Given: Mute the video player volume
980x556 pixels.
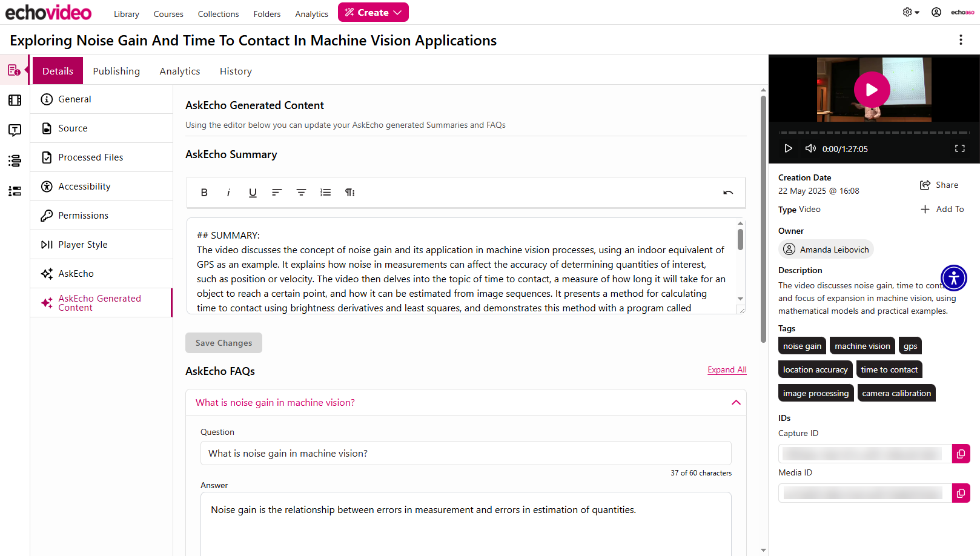Looking at the screenshot, I should pyautogui.click(x=810, y=148).
